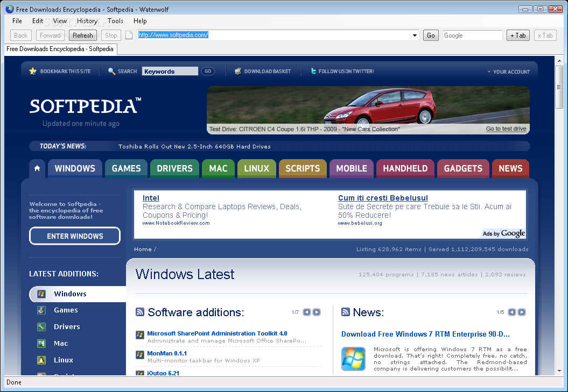Open the View menu
This screenshot has width=568, height=392.
point(60,21)
